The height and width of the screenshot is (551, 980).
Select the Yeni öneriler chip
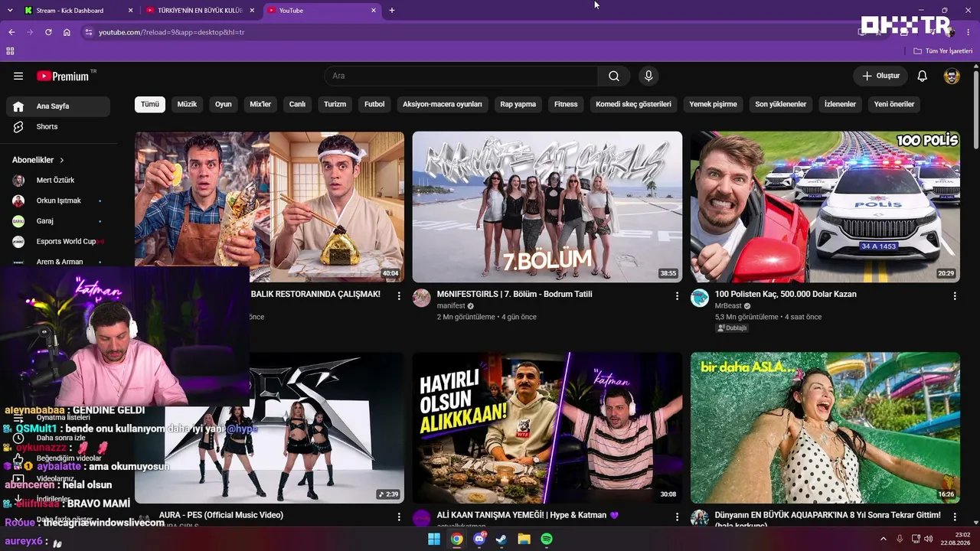pyautogui.click(x=894, y=104)
